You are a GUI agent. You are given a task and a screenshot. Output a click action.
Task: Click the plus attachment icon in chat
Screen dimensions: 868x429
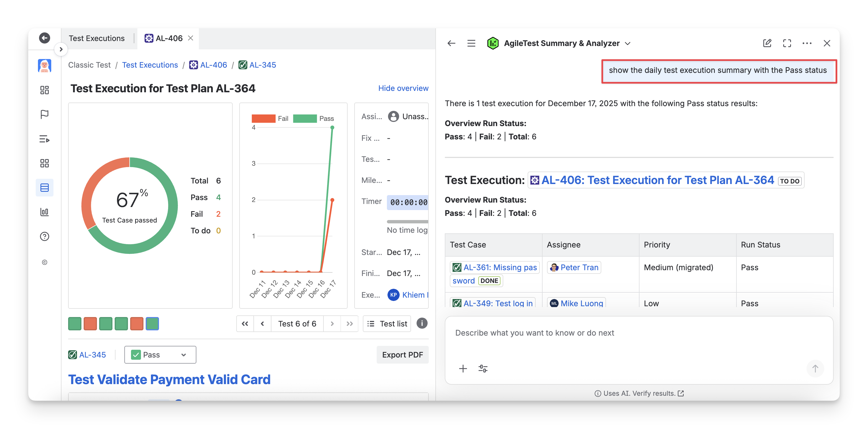tap(463, 369)
